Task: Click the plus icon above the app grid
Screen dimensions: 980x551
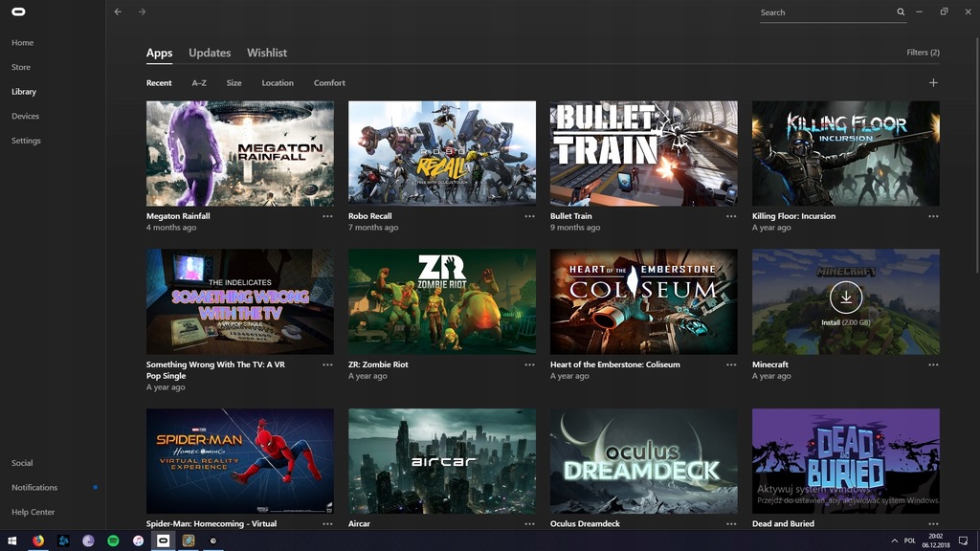Action: click(x=933, y=82)
